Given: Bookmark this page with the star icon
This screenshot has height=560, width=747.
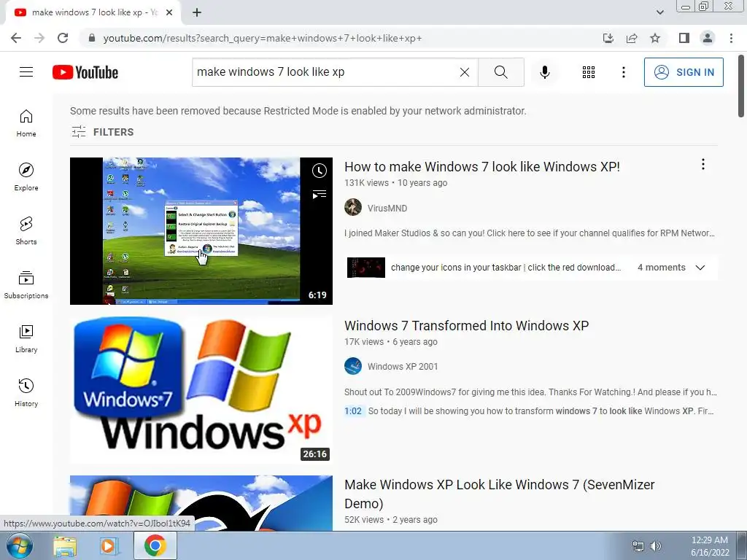Looking at the screenshot, I should pyautogui.click(x=655, y=38).
